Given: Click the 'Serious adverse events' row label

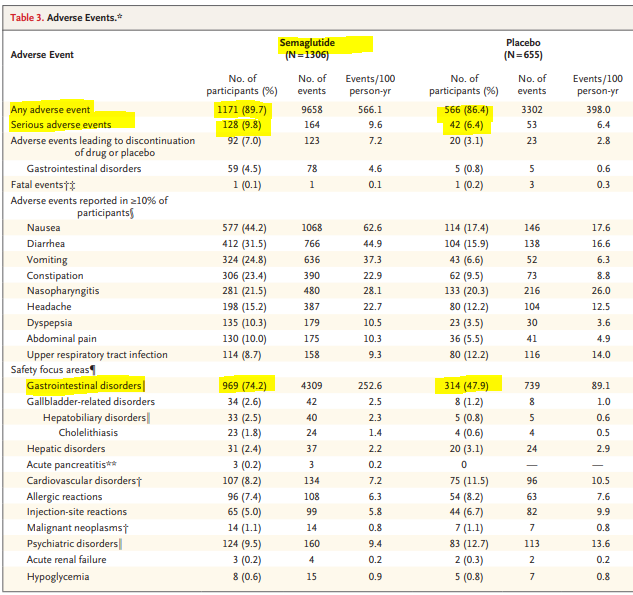Looking at the screenshot, I should (61, 125).
